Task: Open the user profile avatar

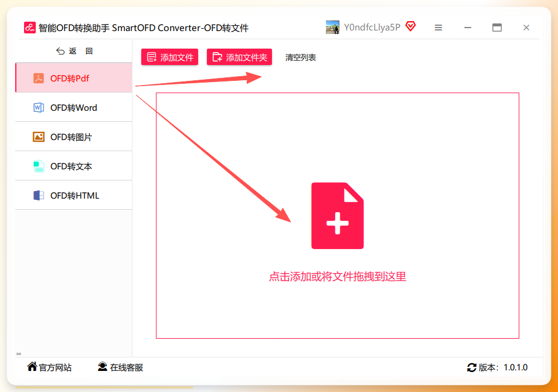Action: coord(332,28)
